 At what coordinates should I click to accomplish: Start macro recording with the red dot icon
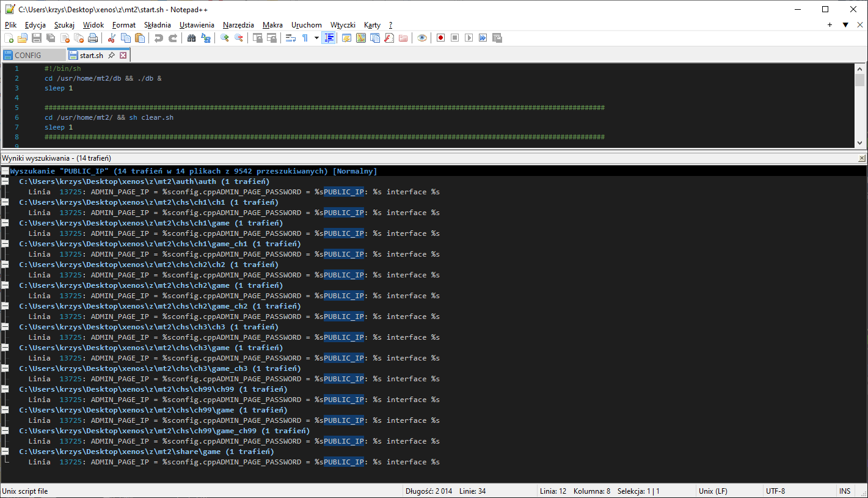(440, 38)
